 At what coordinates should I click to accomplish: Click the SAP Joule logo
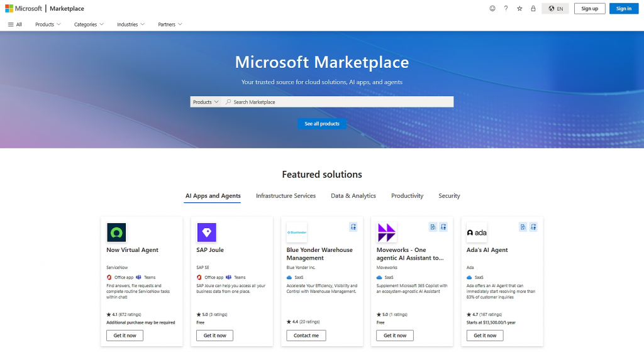(206, 232)
